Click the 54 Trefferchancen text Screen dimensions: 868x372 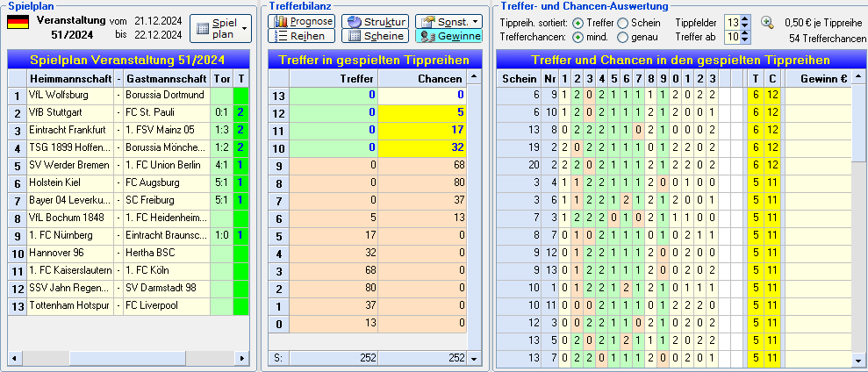[828, 39]
